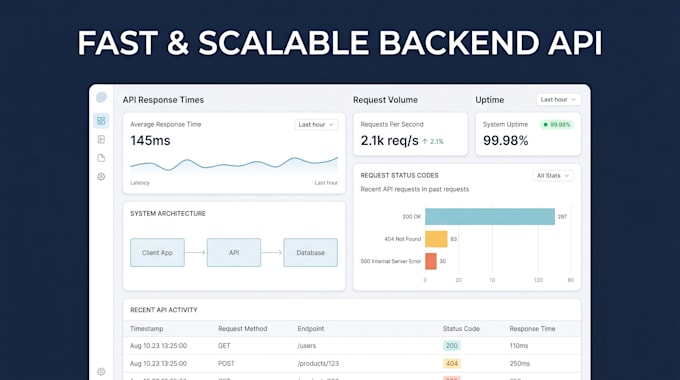This screenshot has width=680, height=380.
Task: Click timestamp in the GET row
Action: pyautogui.click(x=158, y=346)
